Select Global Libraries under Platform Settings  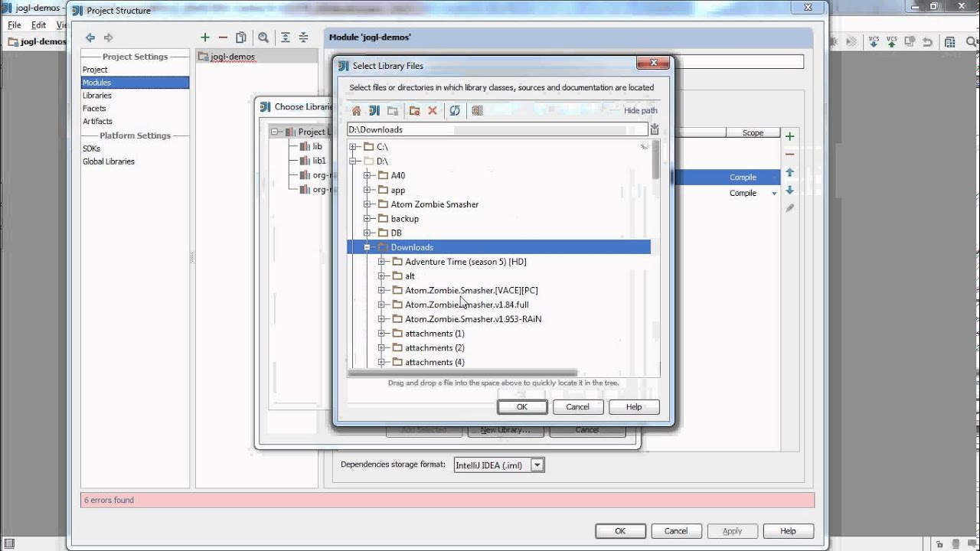(x=109, y=161)
